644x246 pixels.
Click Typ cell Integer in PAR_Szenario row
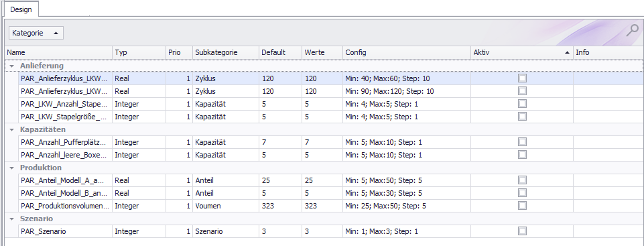[139, 231]
